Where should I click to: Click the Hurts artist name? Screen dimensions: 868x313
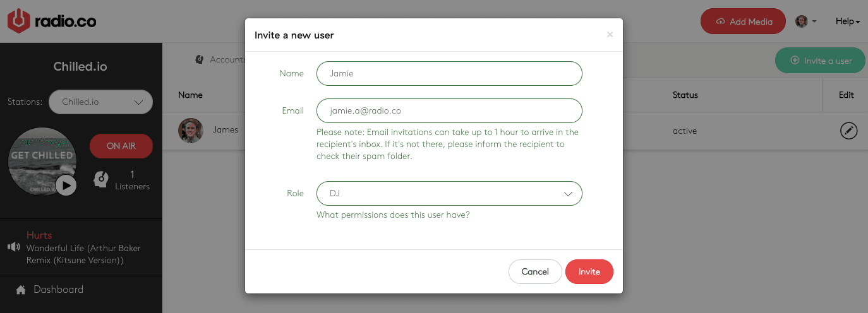(x=39, y=235)
